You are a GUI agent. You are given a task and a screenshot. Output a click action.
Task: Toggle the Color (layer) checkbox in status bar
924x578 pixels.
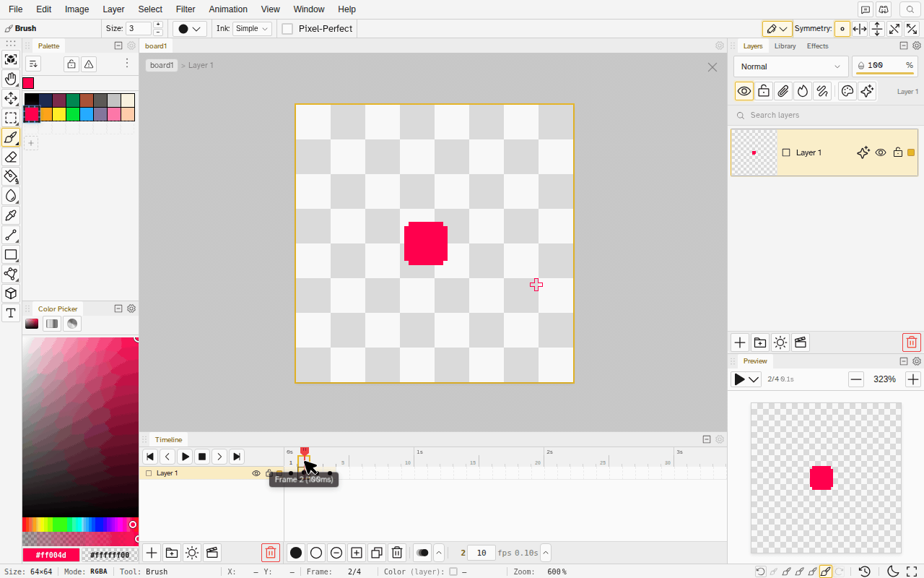pyautogui.click(x=453, y=571)
